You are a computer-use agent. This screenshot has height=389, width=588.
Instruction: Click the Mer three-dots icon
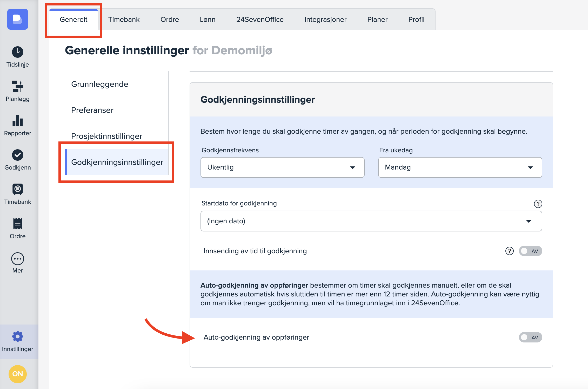click(17, 259)
